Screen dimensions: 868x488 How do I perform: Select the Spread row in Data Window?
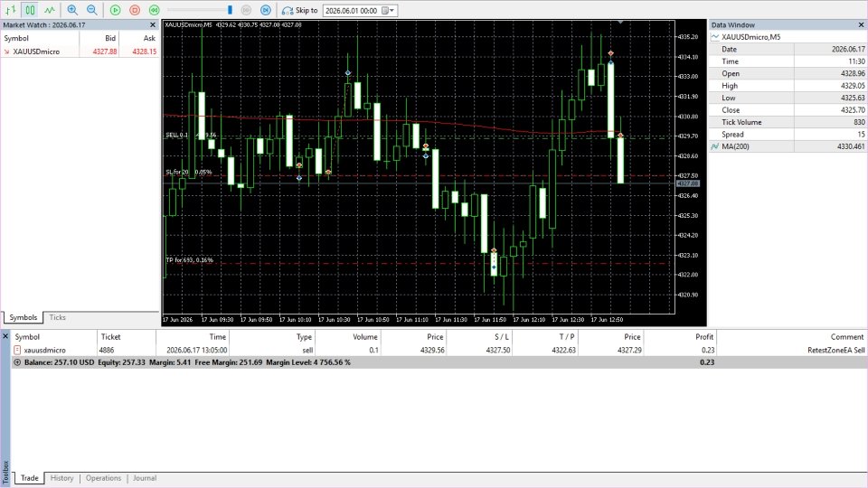pyautogui.click(x=788, y=135)
